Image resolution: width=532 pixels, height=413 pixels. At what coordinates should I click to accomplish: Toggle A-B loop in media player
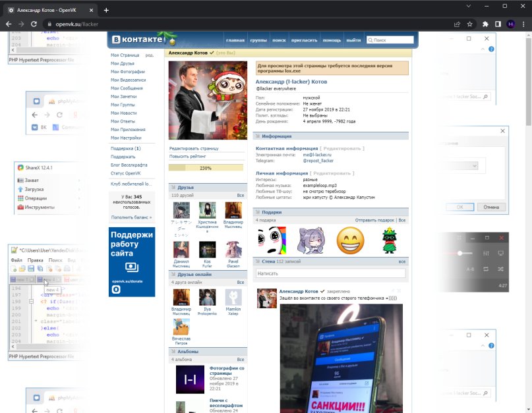[x=470, y=269]
